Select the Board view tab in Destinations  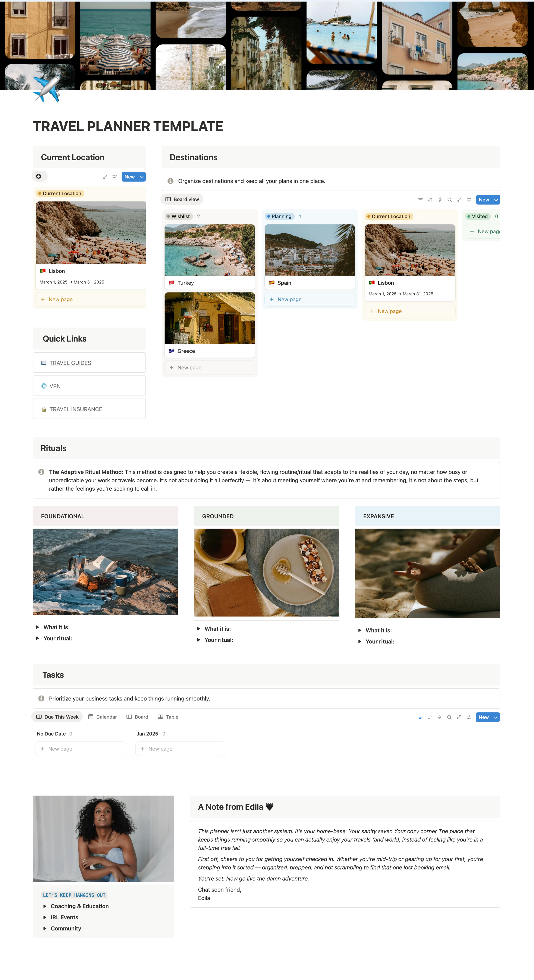click(182, 199)
